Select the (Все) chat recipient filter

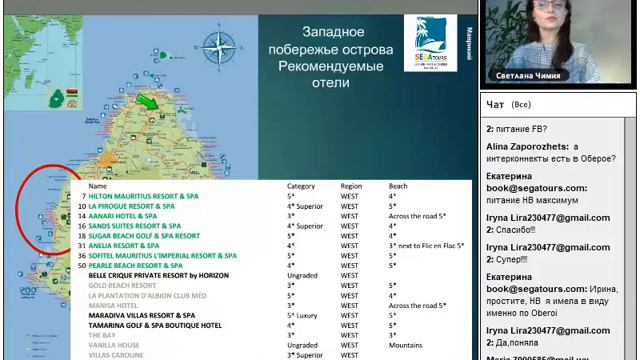pyautogui.click(x=521, y=105)
